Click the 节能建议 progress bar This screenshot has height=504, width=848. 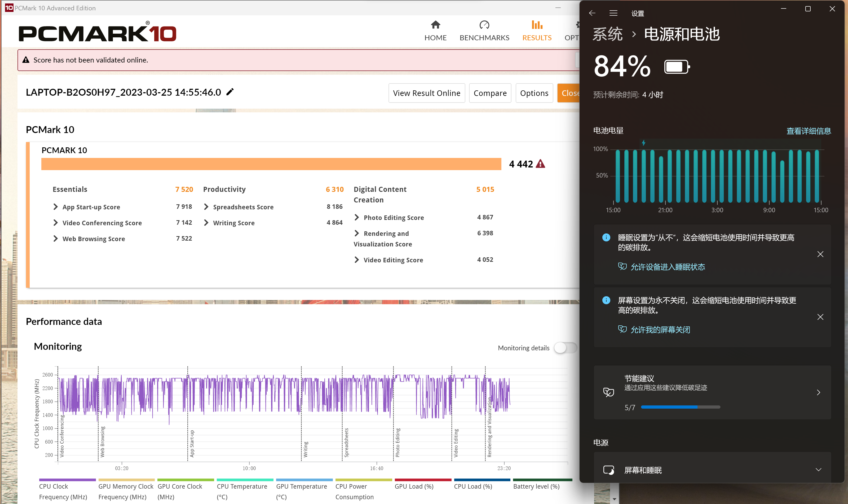pos(680,407)
